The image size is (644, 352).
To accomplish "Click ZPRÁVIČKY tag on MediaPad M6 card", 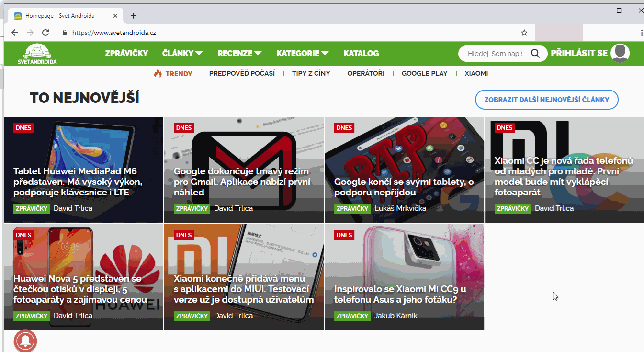I will click(x=32, y=209).
